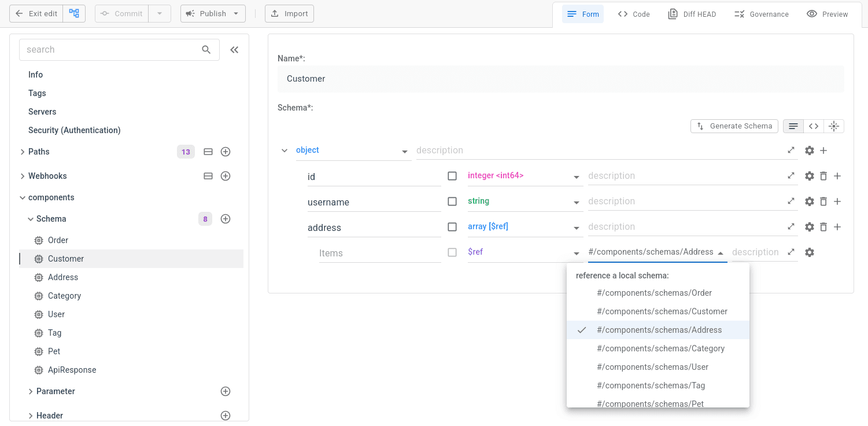868x426 pixels.
Task: Expand the object description field
Action: click(791, 150)
